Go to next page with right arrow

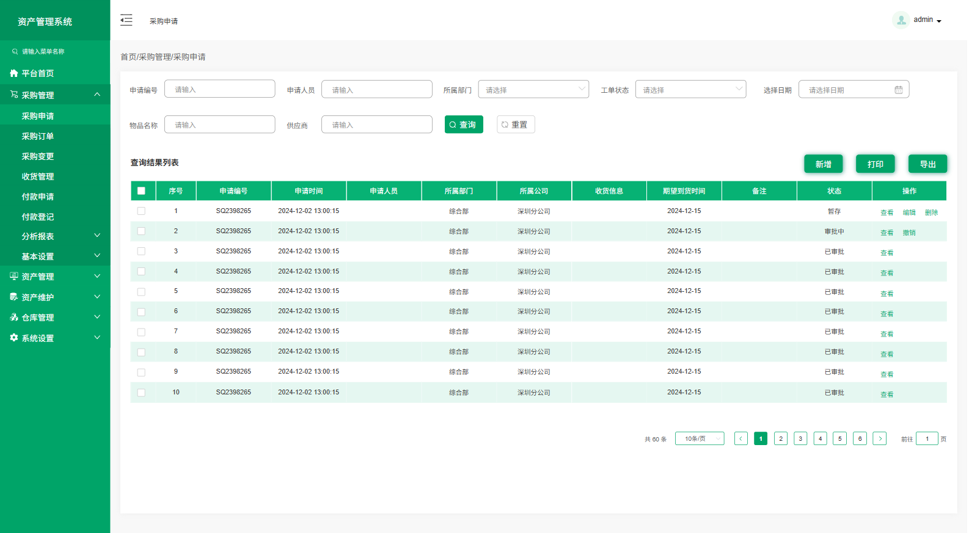879,438
